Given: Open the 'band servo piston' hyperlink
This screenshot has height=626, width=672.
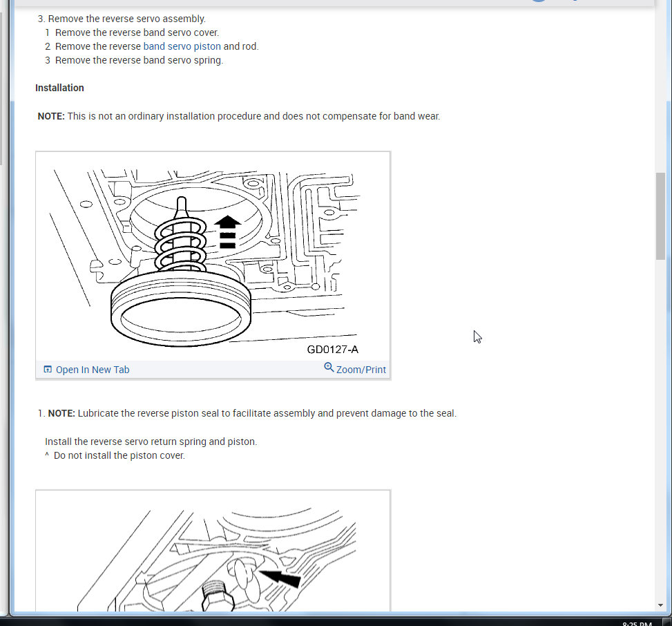Looking at the screenshot, I should point(182,46).
